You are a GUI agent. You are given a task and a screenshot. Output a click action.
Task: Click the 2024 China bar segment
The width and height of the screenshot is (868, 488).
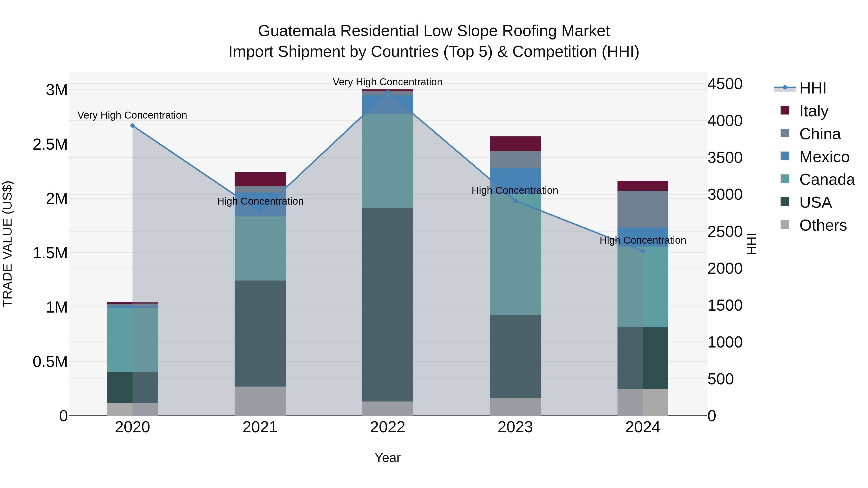click(x=643, y=209)
